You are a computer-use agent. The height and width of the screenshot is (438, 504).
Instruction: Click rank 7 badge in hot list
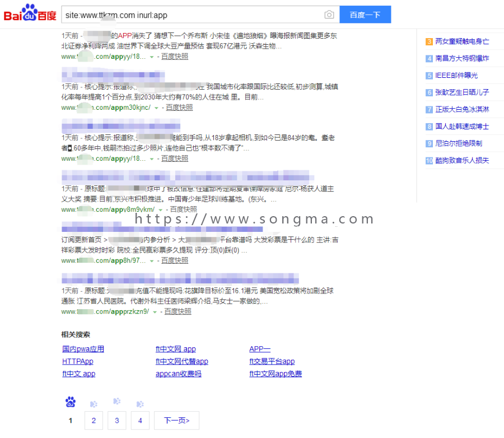pyautogui.click(x=429, y=110)
